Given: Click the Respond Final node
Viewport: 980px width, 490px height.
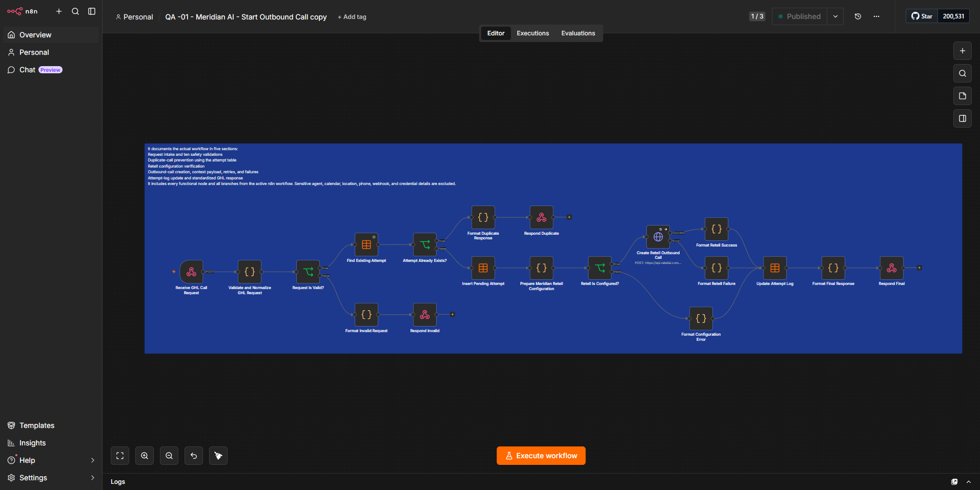Looking at the screenshot, I should click(x=892, y=268).
